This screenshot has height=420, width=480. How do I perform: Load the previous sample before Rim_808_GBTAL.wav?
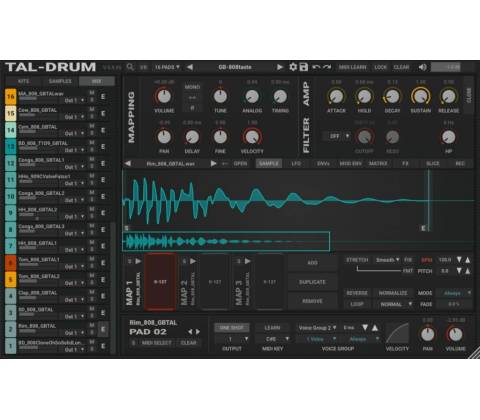click(128, 164)
